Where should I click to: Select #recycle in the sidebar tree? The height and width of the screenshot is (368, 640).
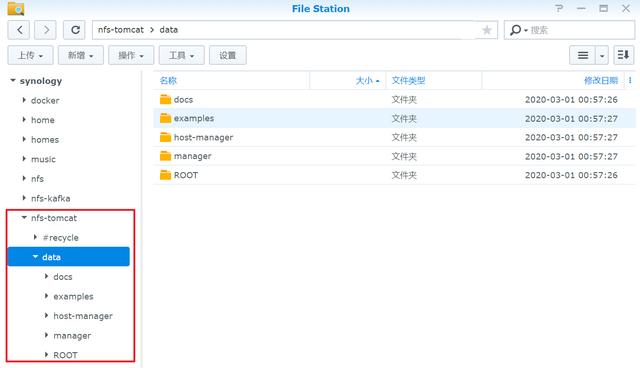(60, 237)
